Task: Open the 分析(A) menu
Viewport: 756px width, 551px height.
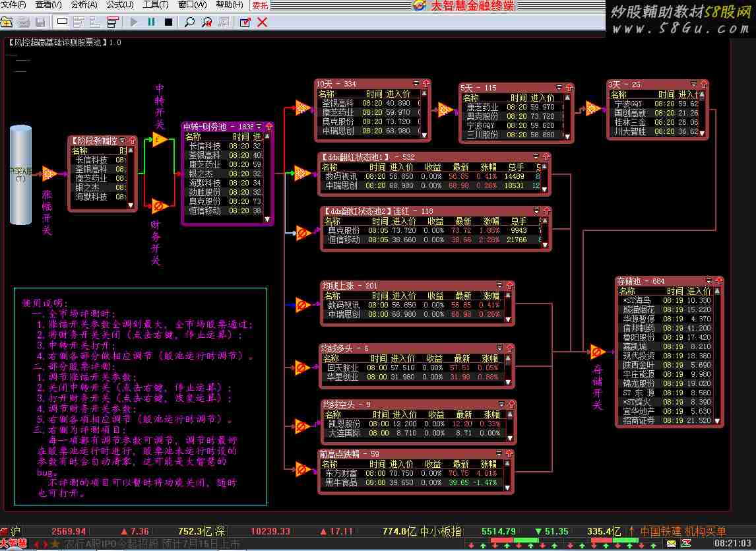Action: 84,5
